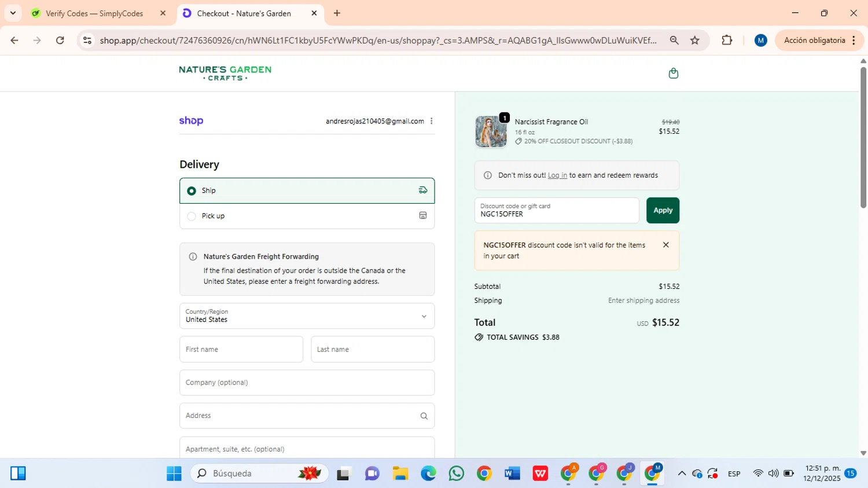Expand the Country/Region dropdown
Image resolution: width=868 pixels, height=488 pixels.
coord(307,316)
